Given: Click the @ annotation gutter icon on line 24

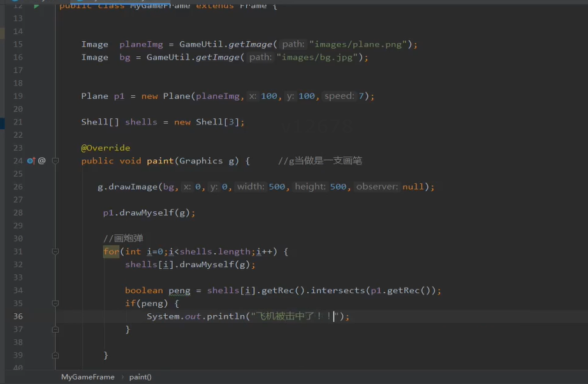Looking at the screenshot, I should pos(41,161).
